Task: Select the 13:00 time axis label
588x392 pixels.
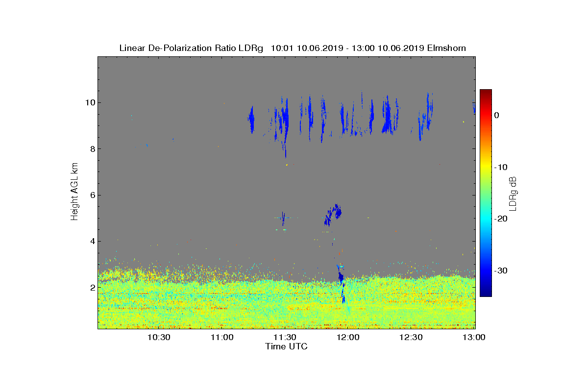Action: (474, 338)
